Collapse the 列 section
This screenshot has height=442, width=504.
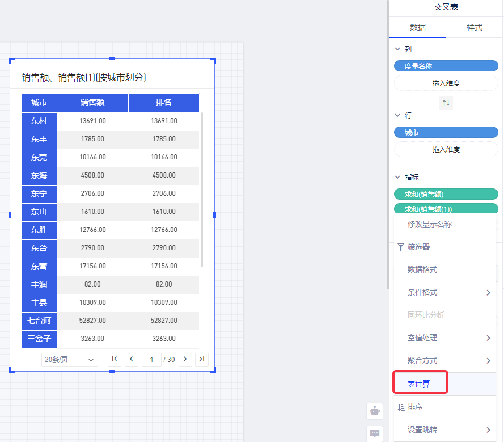[x=397, y=49]
